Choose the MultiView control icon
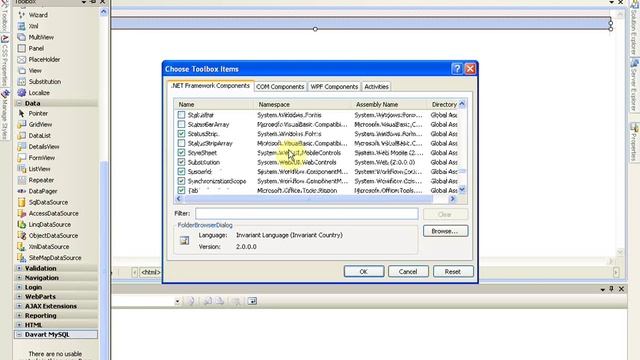This screenshot has height=360, width=640. coord(22,37)
